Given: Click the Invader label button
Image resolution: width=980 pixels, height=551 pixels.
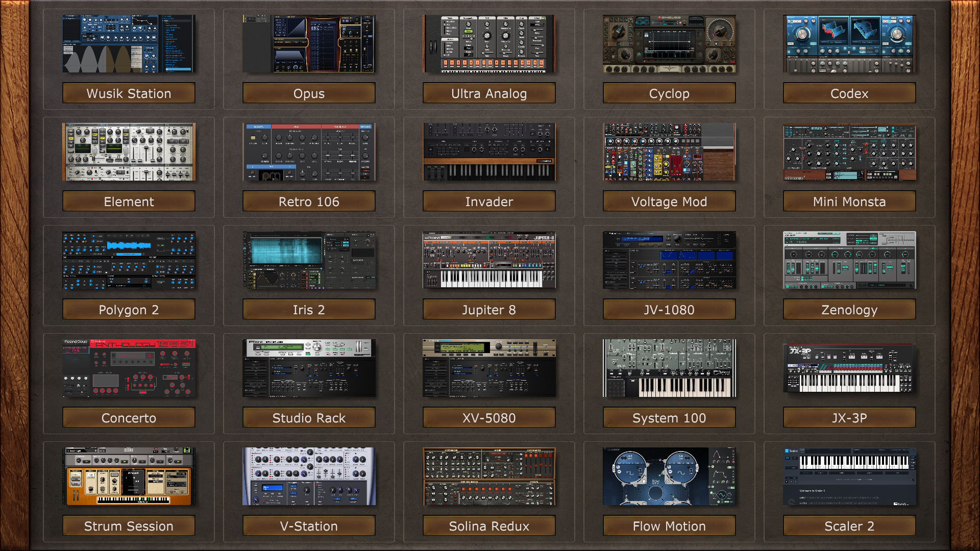Looking at the screenshot, I should point(489,202).
